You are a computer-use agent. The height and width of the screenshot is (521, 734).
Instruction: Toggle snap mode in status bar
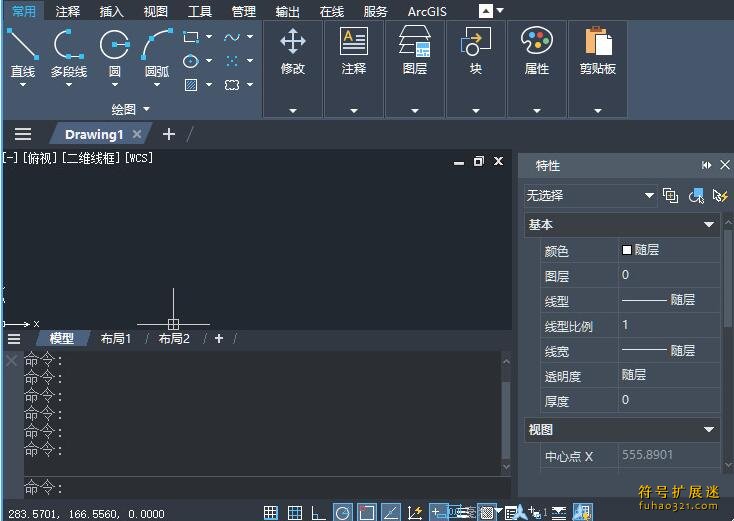(x=271, y=513)
